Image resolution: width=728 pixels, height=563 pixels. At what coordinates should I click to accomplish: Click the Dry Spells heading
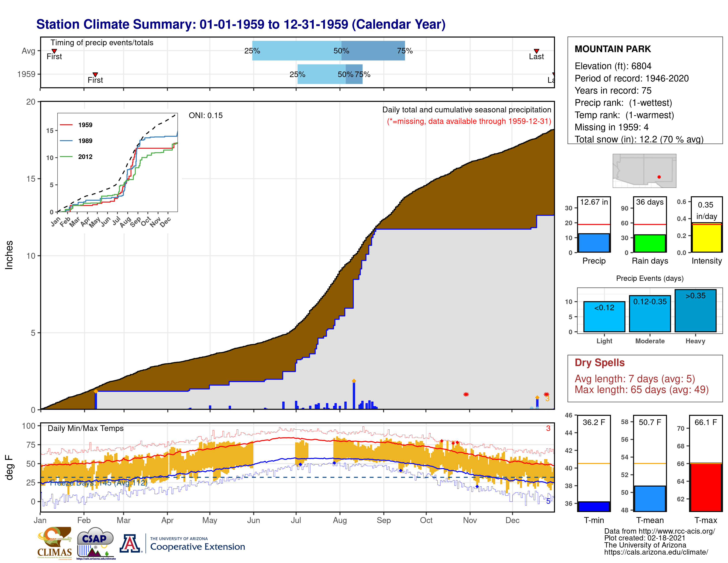coord(599,363)
